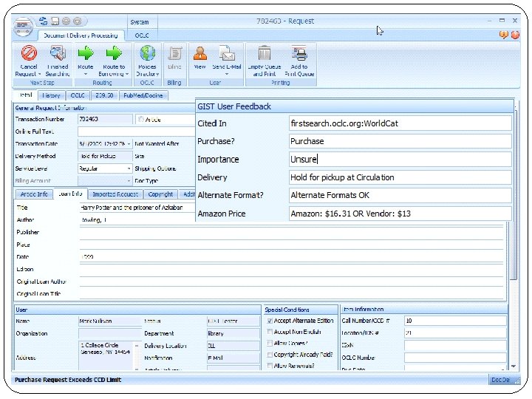Click the Delivery field in GIST feedback

click(400, 177)
